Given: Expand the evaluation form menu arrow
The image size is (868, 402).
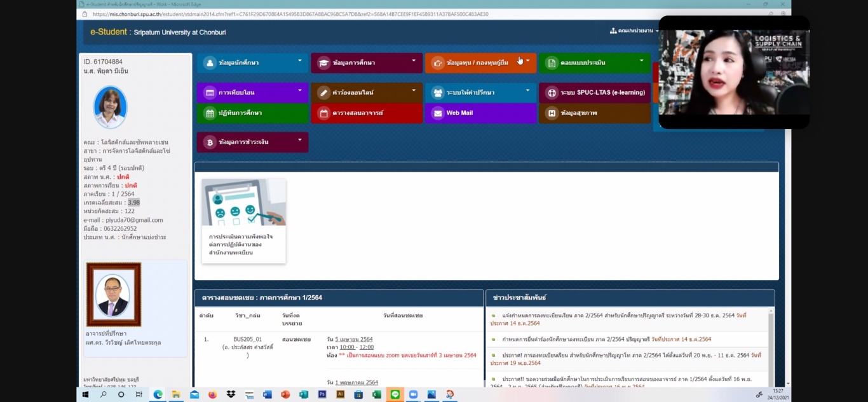Looking at the screenshot, I should click(x=641, y=61).
